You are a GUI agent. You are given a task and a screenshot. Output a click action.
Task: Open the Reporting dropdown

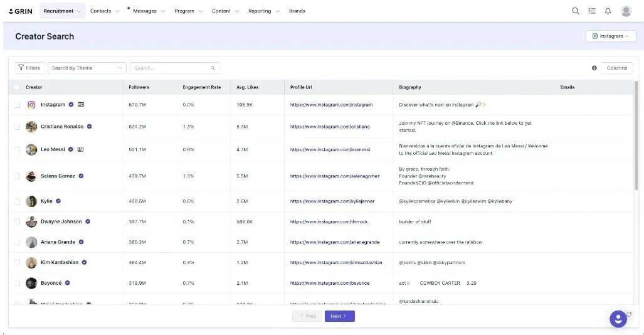(263, 11)
